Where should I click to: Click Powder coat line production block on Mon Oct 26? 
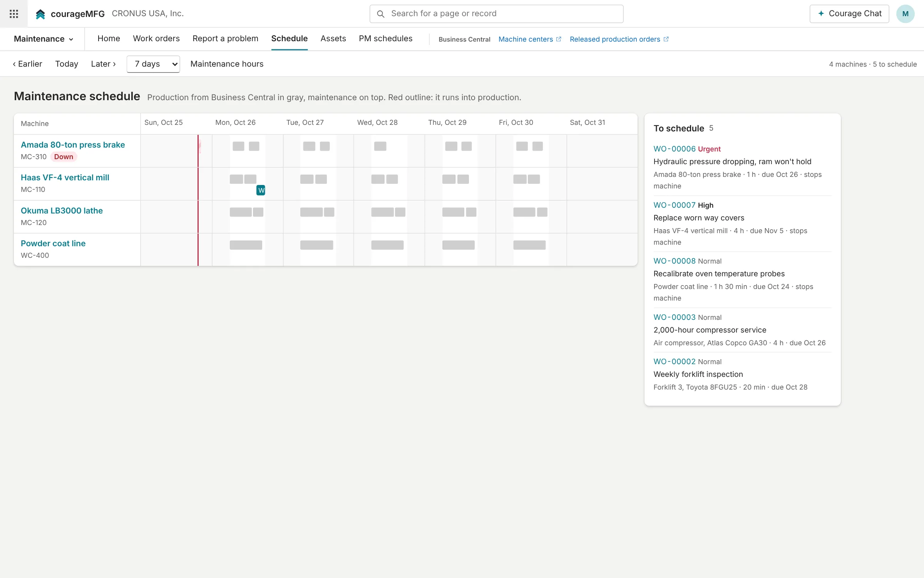click(246, 245)
